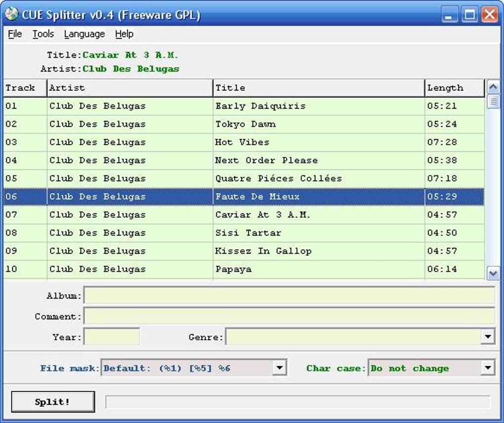Click length value 05:24

[x=442, y=124]
